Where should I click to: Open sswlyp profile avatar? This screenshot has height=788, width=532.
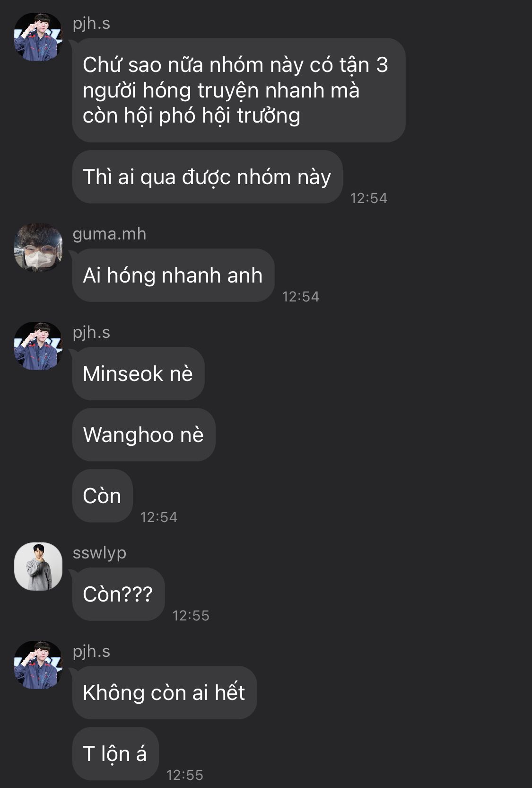click(x=38, y=567)
